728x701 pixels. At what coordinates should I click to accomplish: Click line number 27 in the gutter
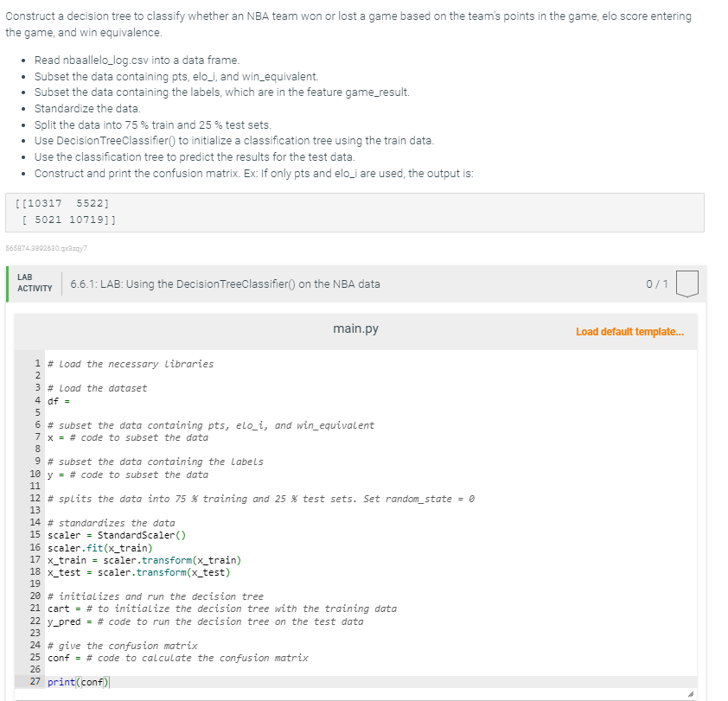35,681
